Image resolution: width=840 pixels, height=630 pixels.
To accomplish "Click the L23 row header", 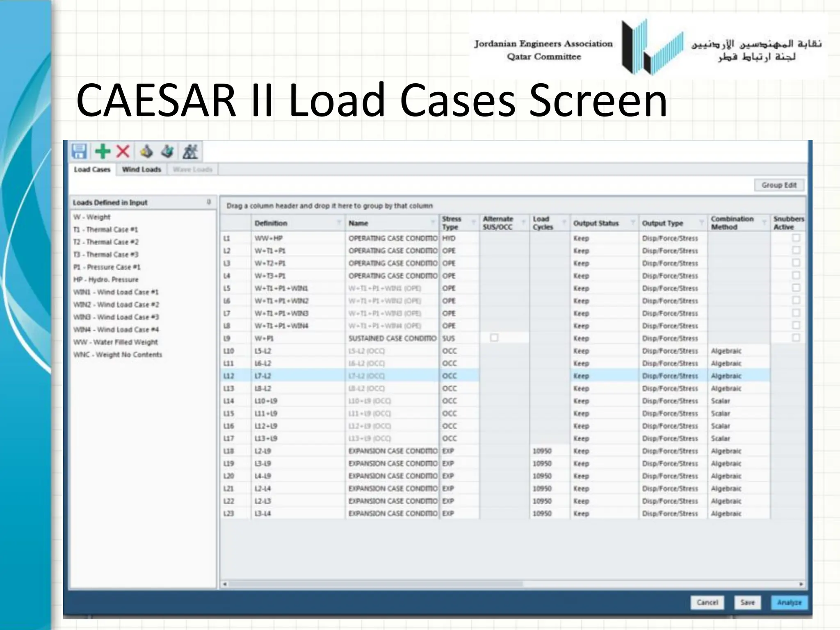I will tap(235, 514).
